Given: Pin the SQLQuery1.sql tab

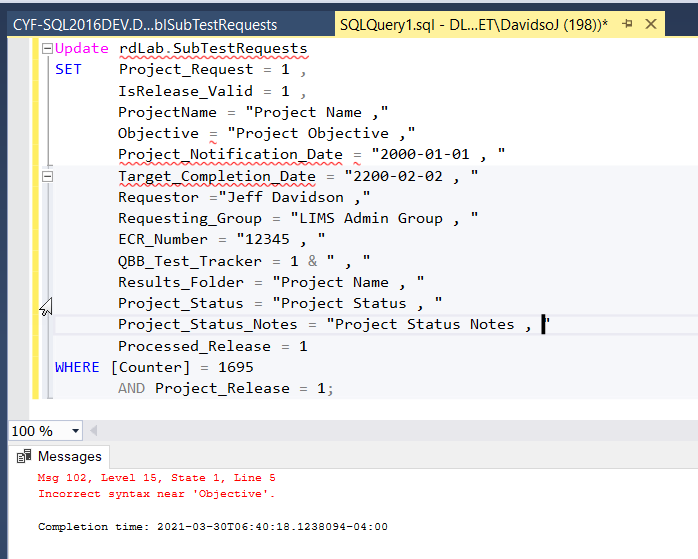Looking at the screenshot, I should point(627,24).
